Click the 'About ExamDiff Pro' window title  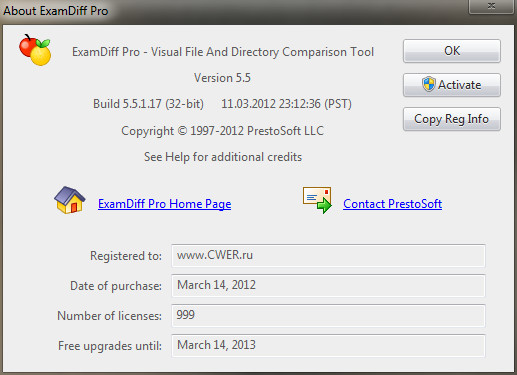coord(56,11)
